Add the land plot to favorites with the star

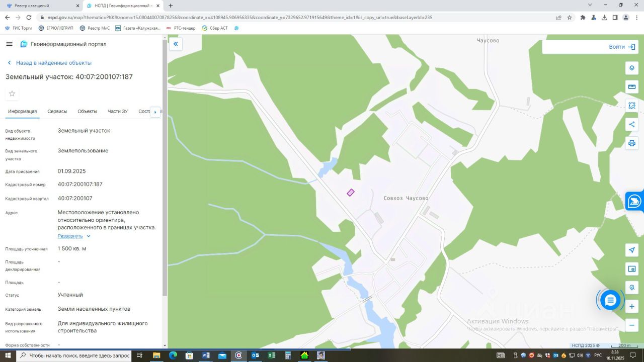click(12, 94)
